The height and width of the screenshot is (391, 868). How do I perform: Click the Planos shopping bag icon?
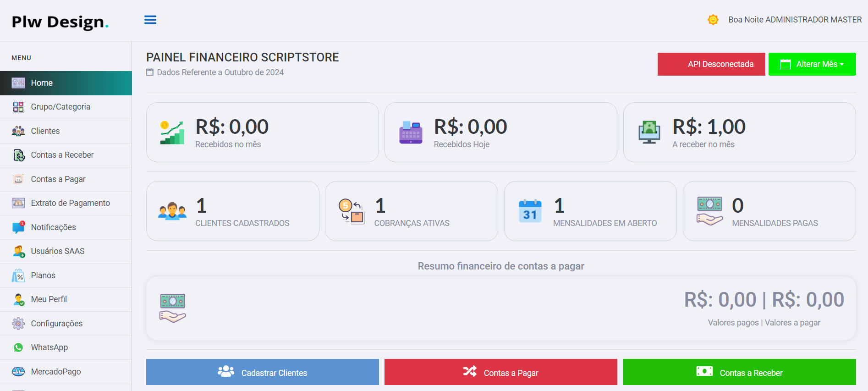(18, 275)
